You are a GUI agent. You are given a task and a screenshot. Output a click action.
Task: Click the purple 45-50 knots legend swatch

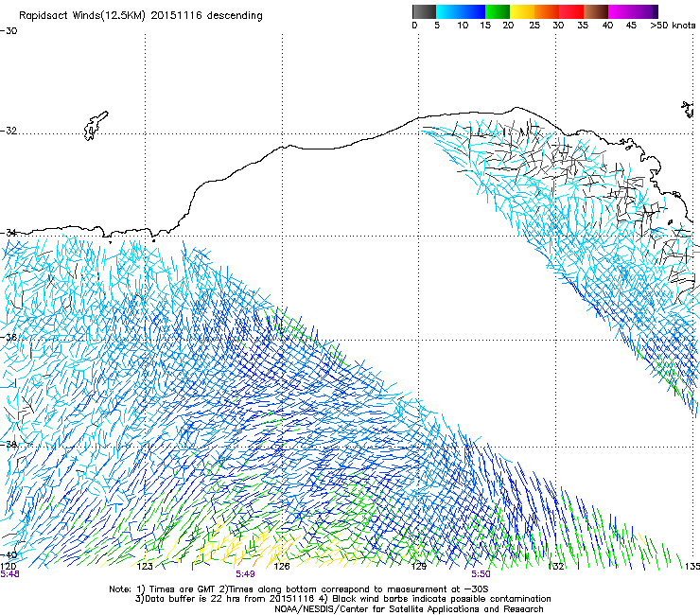pyautogui.click(x=645, y=11)
